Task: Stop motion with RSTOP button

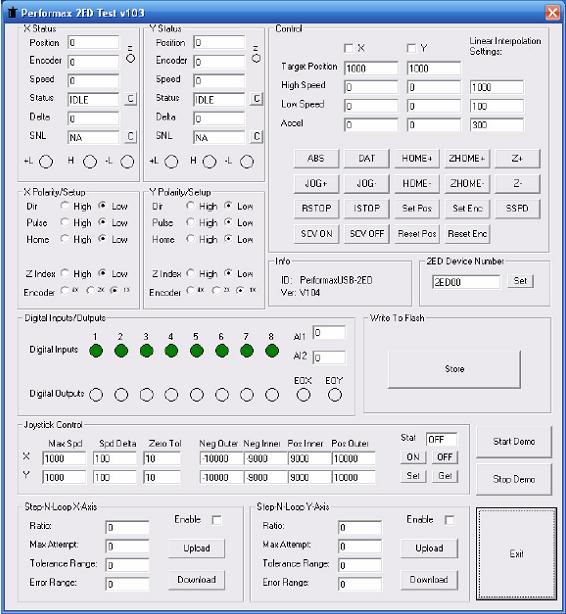Action: (316, 209)
